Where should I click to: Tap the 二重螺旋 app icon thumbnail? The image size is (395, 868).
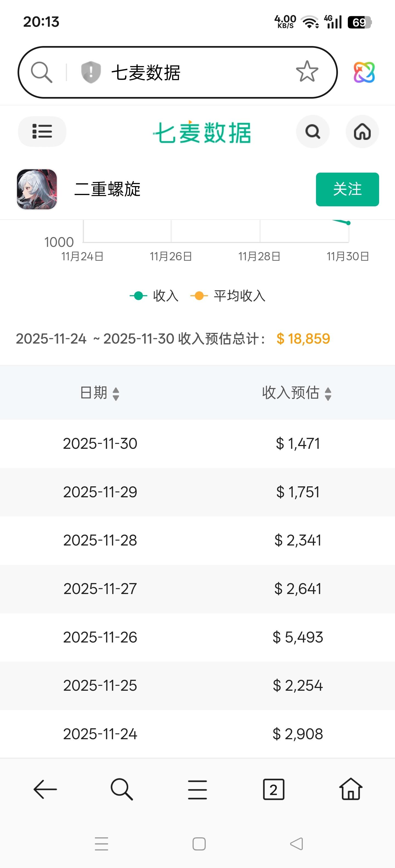tap(37, 189)
